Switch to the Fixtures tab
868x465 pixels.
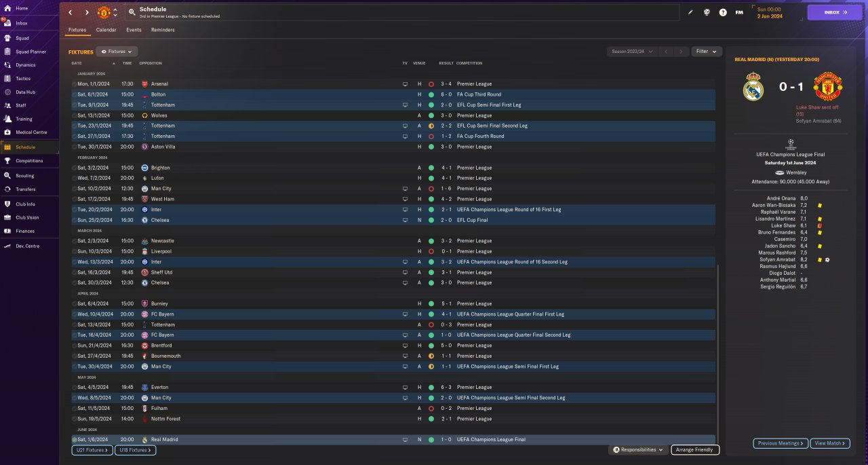pyautogui.click(x=77, y=30)
